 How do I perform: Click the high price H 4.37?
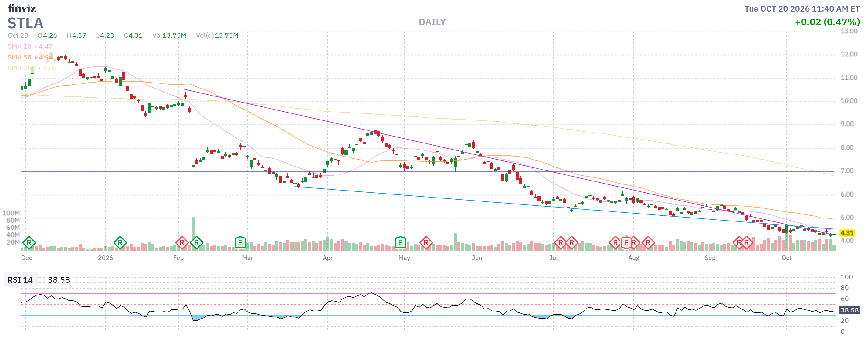(x=76, y=35)
